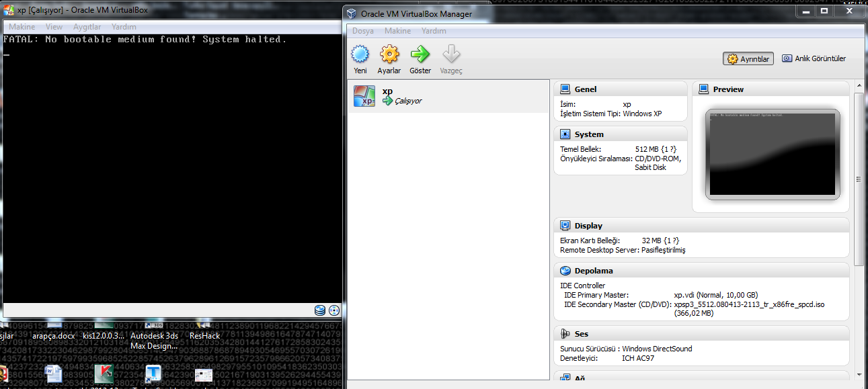The width and height of the screenshot is (868, 389).
Task: Click the optical disc status icon in VM window
Action: [x=334, y=310]
